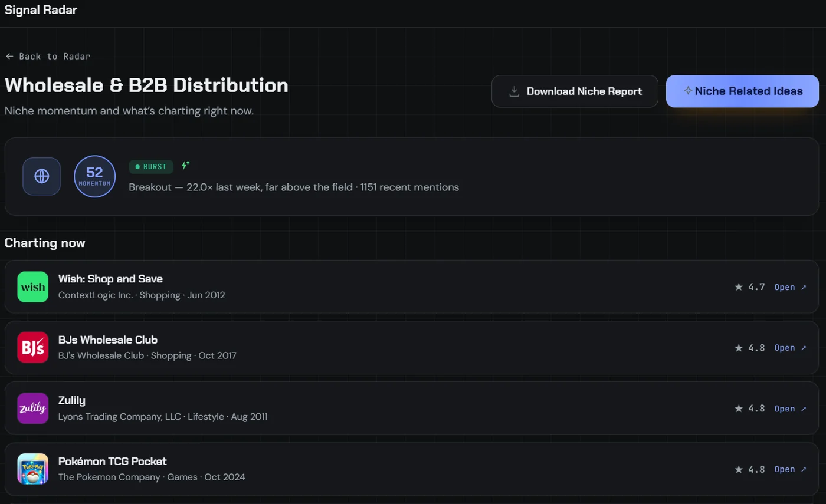Select the Zulily app title

[72, 401]
